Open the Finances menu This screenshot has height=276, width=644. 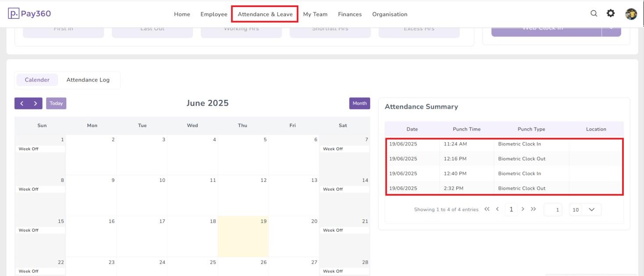pos(350,14)
